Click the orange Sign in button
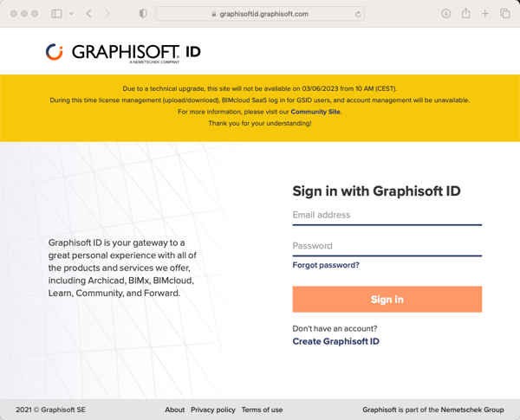The width and height of the screenshot is (520, 420). [387, 300]
